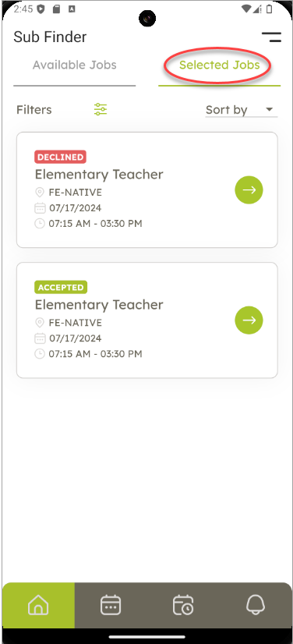Image resolution: width=293 pixels, height=644 pixels.
Task: Open the accepted job's arrow button
Action: [249, 320]
